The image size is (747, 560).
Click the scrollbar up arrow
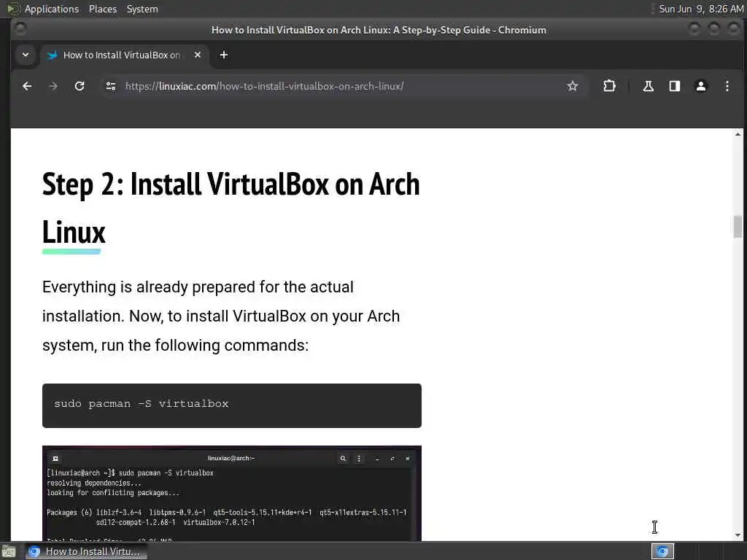(x=738, y=135)
